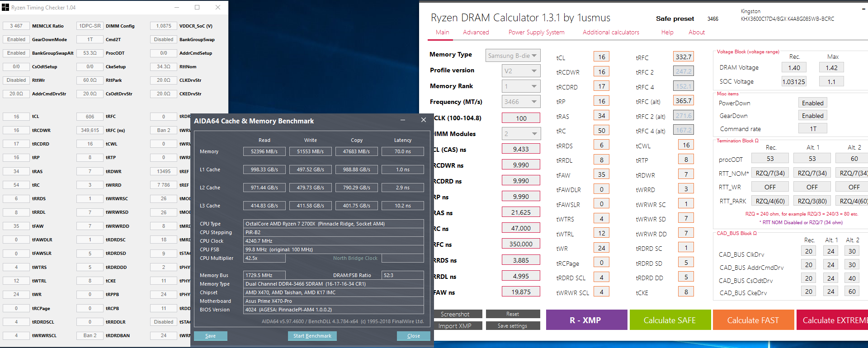Open the About tab
This screenshot has width=868, height=348.
click(697, 32)
